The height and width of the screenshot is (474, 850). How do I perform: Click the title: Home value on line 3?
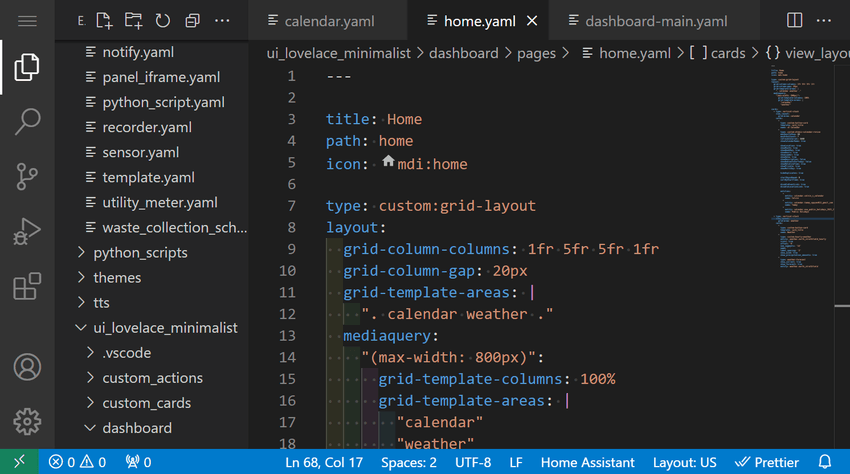[x=404, y=119]
